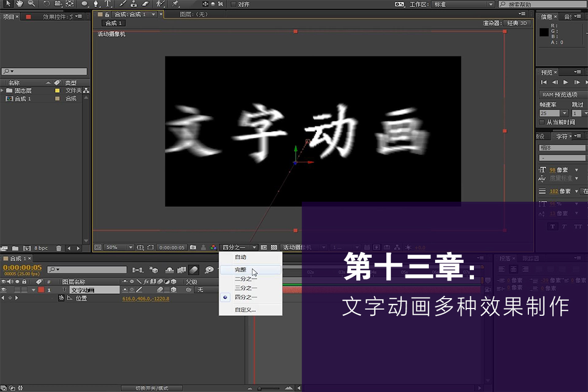Open the 工作区 标准 workspace dropdown
The image size is (588, 392).
[x=463, y=4]
